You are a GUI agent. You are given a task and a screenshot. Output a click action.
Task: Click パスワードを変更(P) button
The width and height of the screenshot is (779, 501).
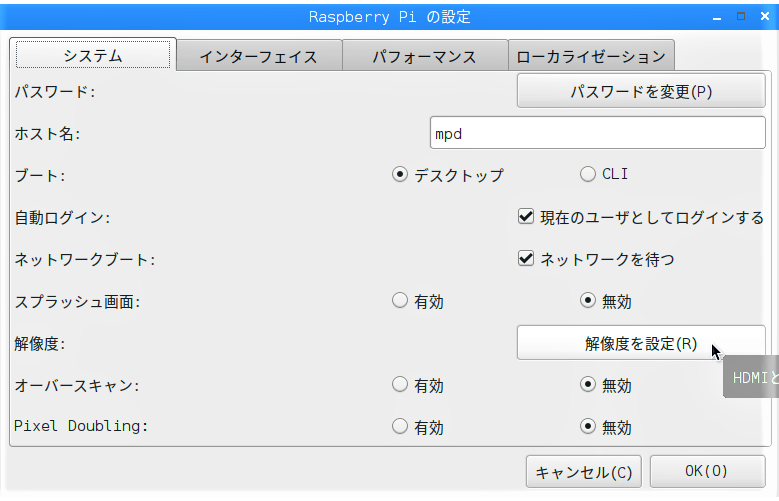[641, 91]
